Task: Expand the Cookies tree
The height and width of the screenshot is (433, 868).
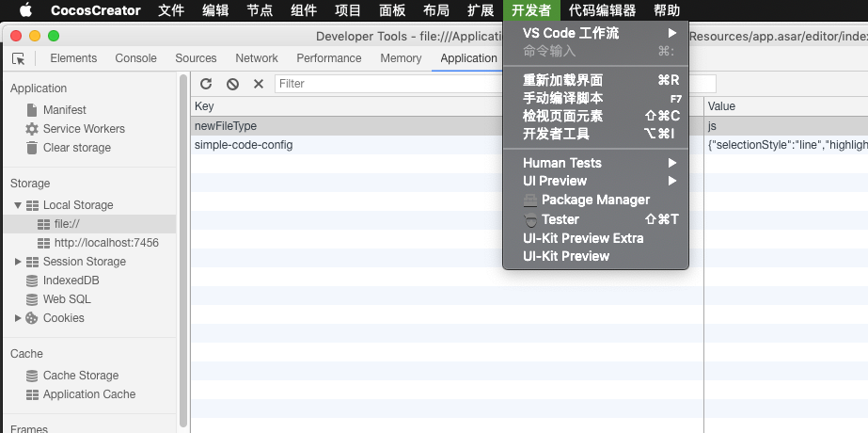Action: pyautogui.click(x=18, y=318)
